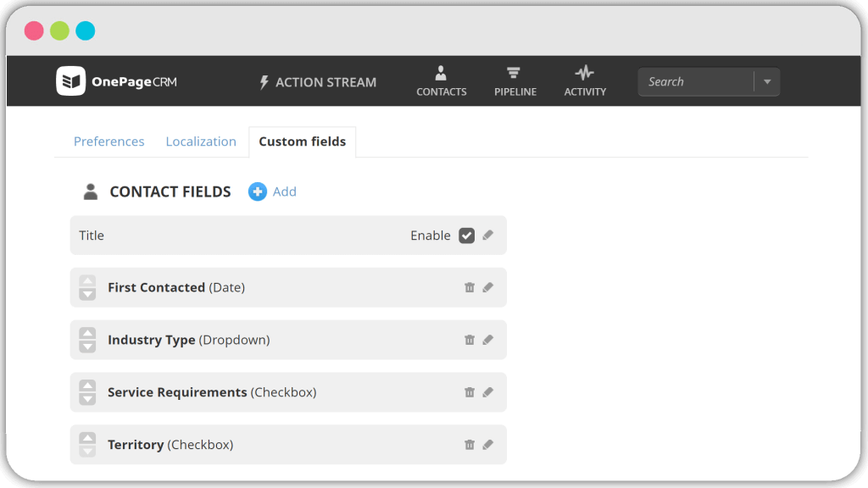Viewport: 868px width, 488px height.
Task: Move the Territory field up
Action: coord(87,439)
